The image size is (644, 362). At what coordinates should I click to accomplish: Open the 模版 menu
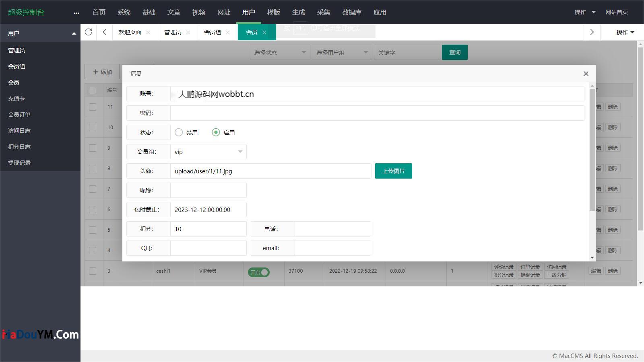[x=274, y=12]
